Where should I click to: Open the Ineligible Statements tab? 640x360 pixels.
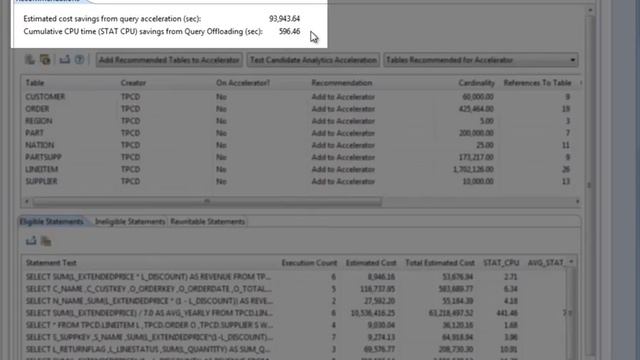[130, 222]
